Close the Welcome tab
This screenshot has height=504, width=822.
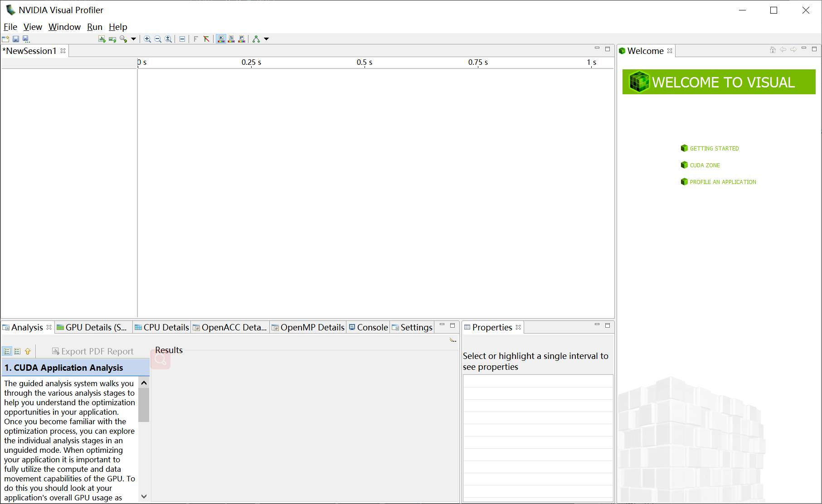pos(670,51)
